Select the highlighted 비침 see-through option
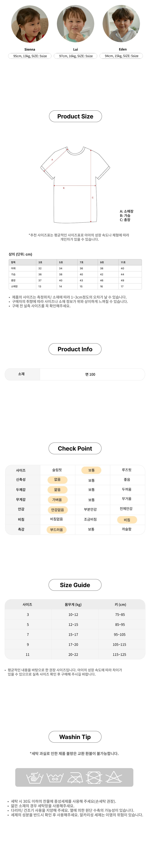The height and width of the screenshot is (868, 151). click(x=127, y=520)
